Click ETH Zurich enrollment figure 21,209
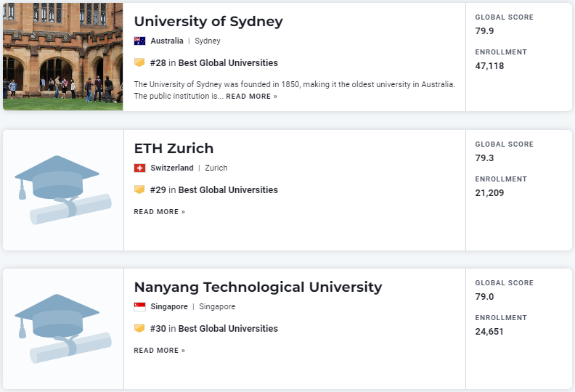This screenshot has width=575, height=392. click(x=489, y=193)
